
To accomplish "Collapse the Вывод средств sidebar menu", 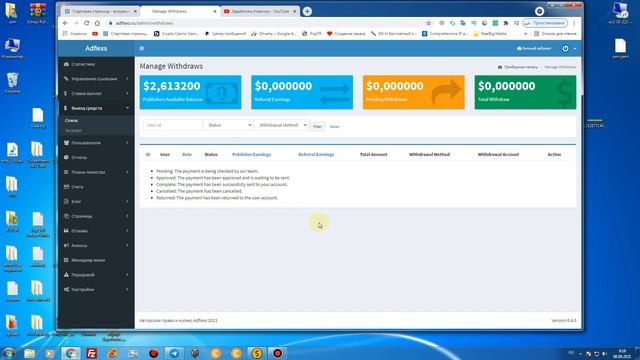I will pyautogui.click(x=96, y=108).
